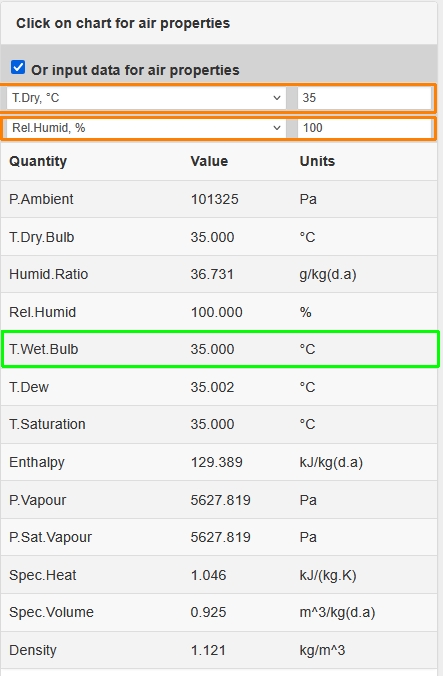The width and height of the screenshot is (443, 676).
Task: Click the 'Click on chart for air properties' heading
Action: (123, 23)
